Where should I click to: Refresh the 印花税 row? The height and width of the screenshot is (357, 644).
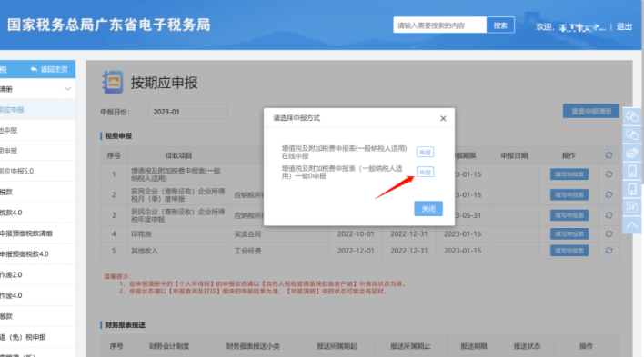(x=609, y=233)
